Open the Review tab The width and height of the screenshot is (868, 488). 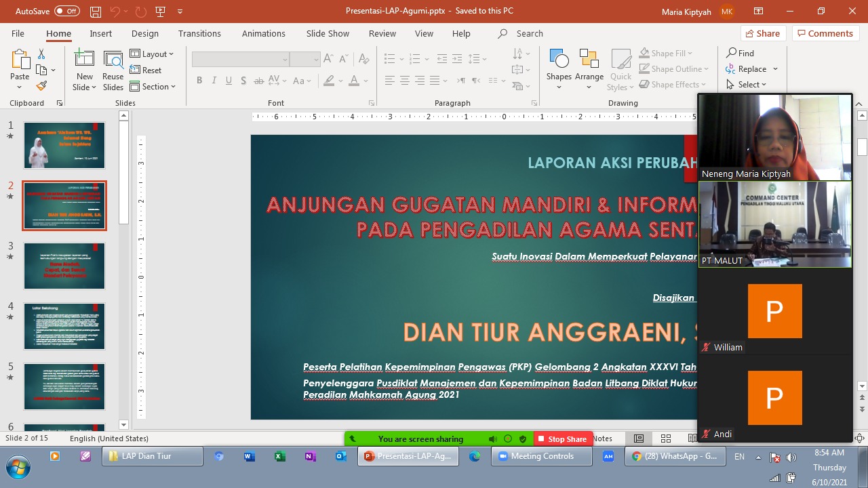(x=382, y=33)
